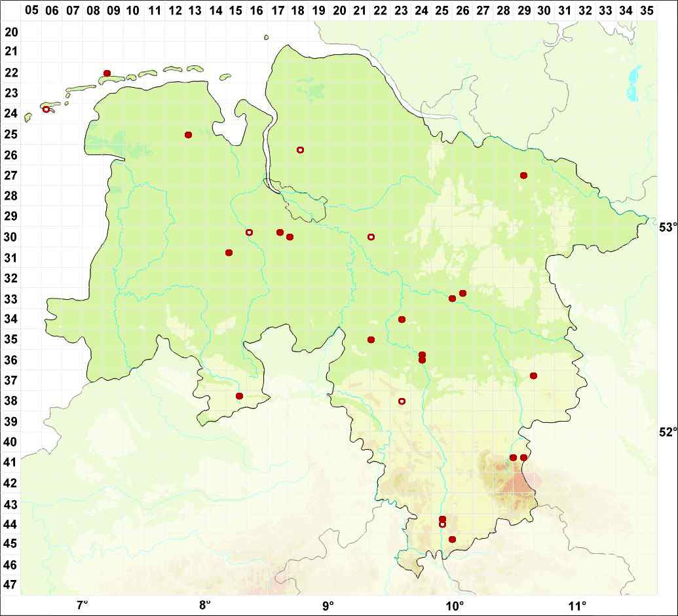Click row label 38 on the left edge
The height and width of the screenshot is (616, 678).
[x=12, y=401]
